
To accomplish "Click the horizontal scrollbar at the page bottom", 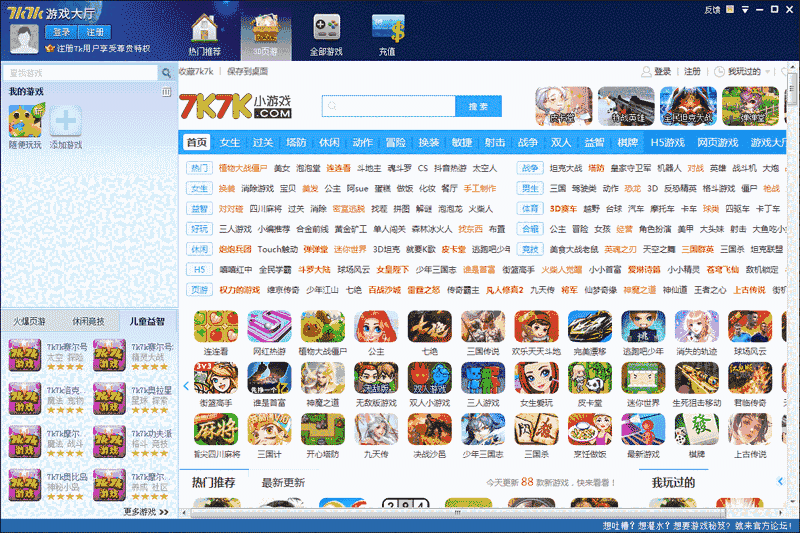I will [x=458, y=513].
